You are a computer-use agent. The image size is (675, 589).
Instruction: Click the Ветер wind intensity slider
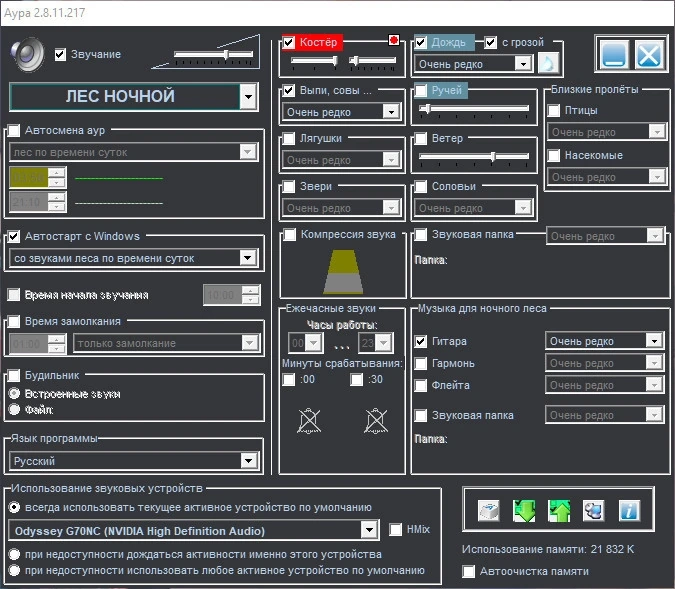[474, 156]
